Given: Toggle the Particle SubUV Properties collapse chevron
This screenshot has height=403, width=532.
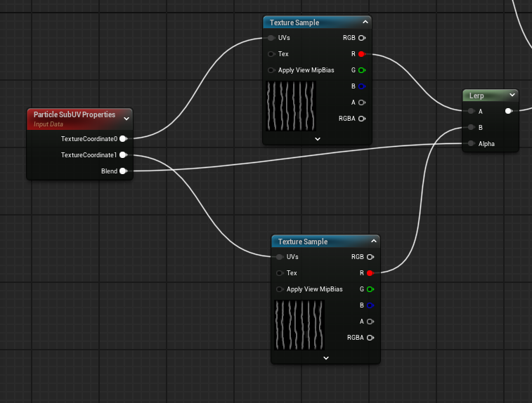Looking at the screenshot, I should tap(126, 119).
